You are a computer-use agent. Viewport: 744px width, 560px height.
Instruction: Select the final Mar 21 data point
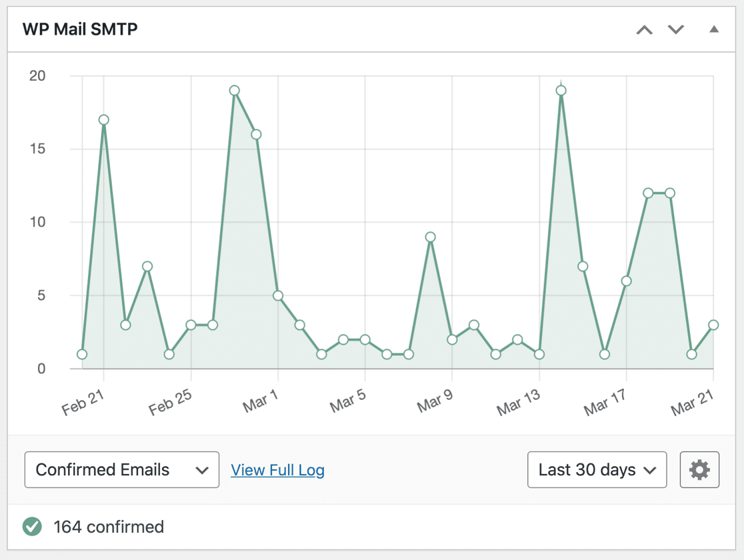pos(713,325)
